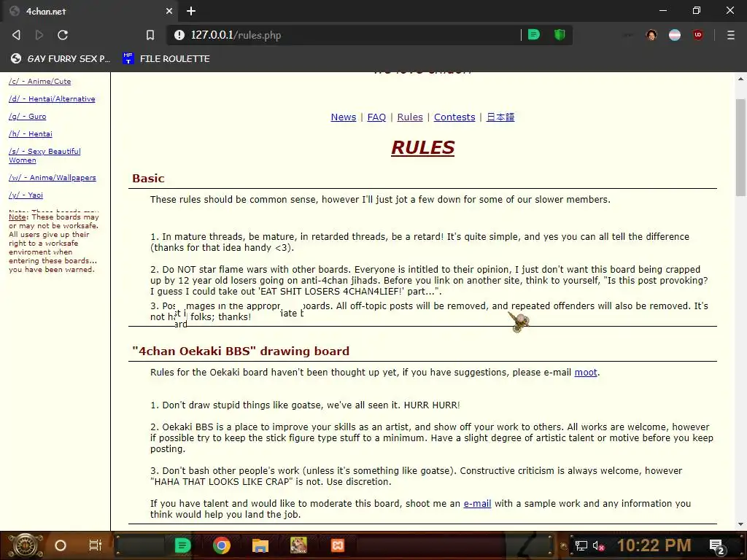Open the /d/ - Hentai/Alternative board link

pos(52,99)
